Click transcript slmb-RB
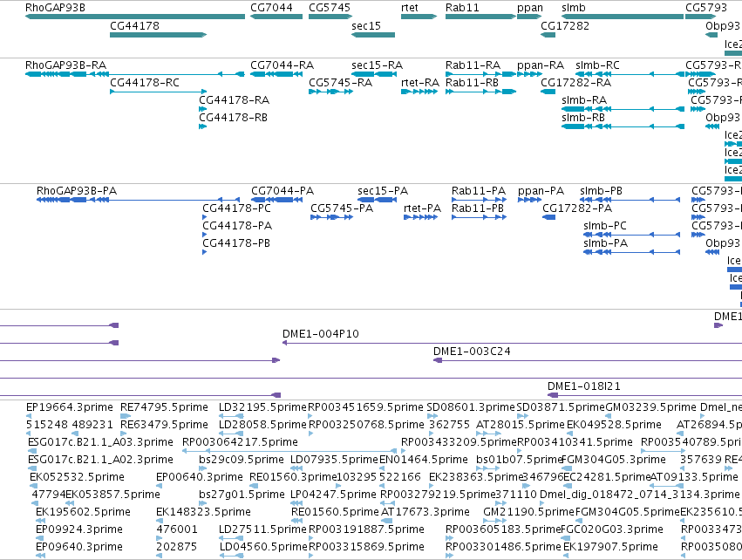 (623, 126)
